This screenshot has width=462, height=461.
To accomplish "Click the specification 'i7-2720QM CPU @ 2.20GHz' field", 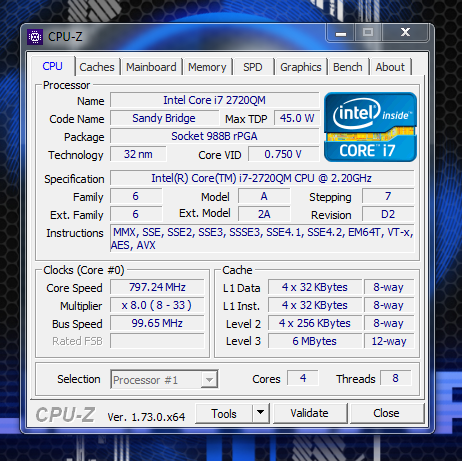I will 262,178.
